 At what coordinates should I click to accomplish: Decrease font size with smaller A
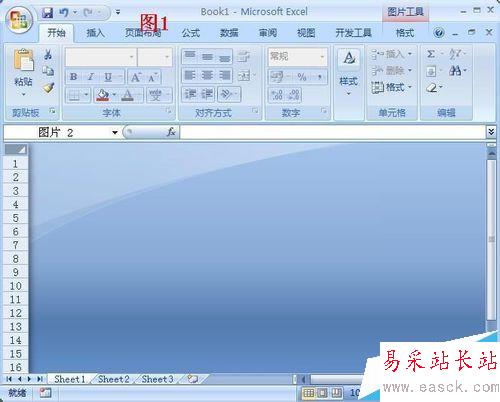tap(152, 77)
